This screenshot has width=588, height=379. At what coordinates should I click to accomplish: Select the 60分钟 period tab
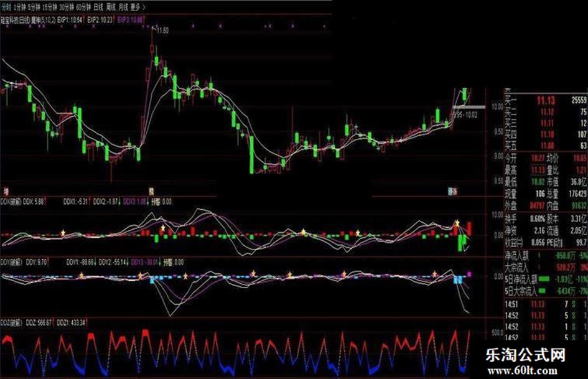pyautogui.click(x=83, y=7)
